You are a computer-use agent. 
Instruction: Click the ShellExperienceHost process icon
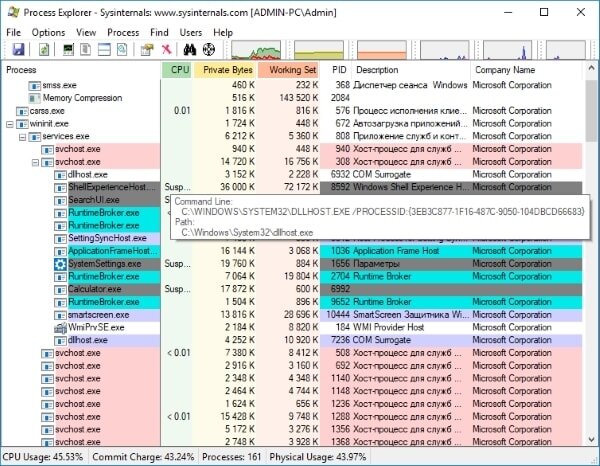click(x=60, y=188)
